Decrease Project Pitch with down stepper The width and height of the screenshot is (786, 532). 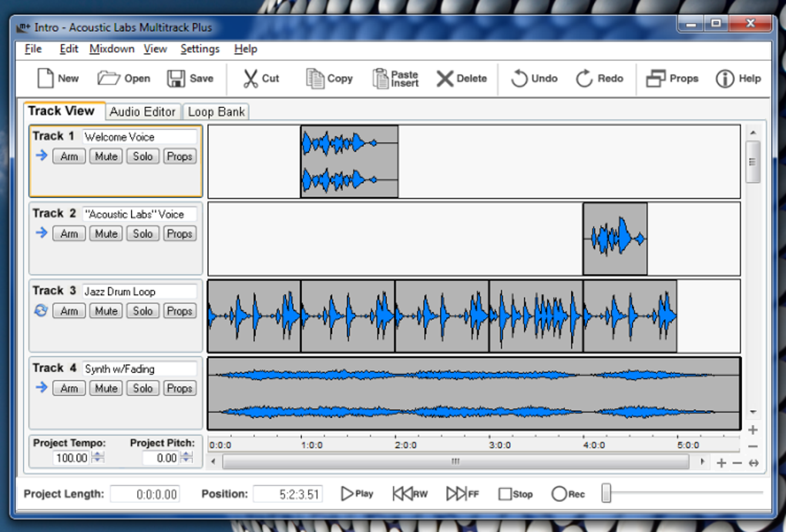187,460
